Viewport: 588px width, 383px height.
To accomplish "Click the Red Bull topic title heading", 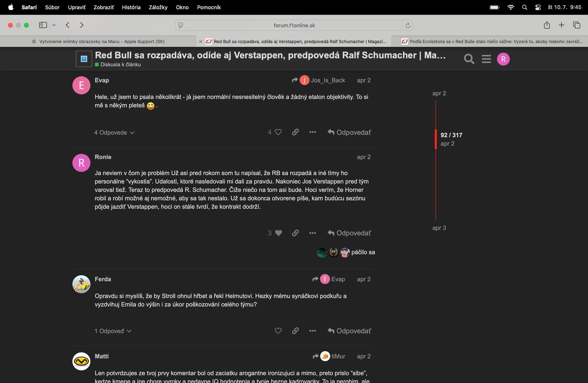I will (x=270, y=55).
